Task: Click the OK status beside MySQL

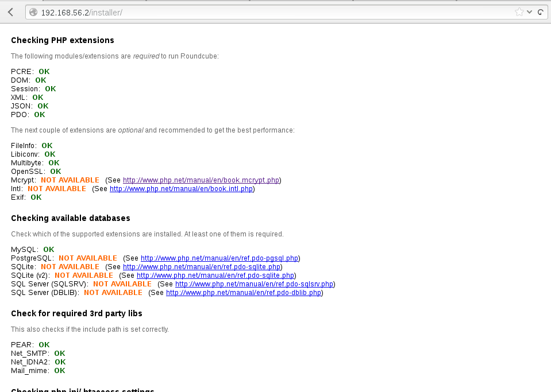Action: (x=49, y=250)
